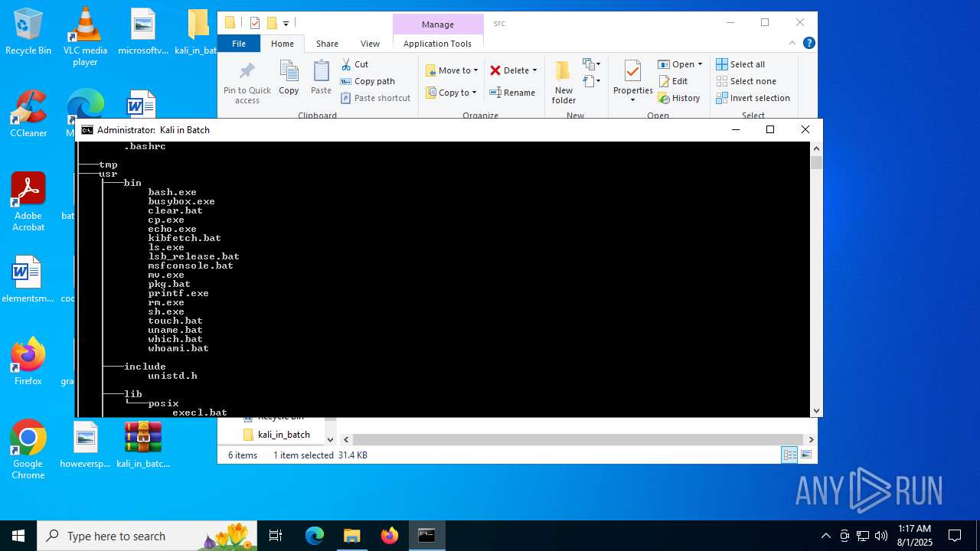
Task: Switch to the Share tab
Action: 327,44
